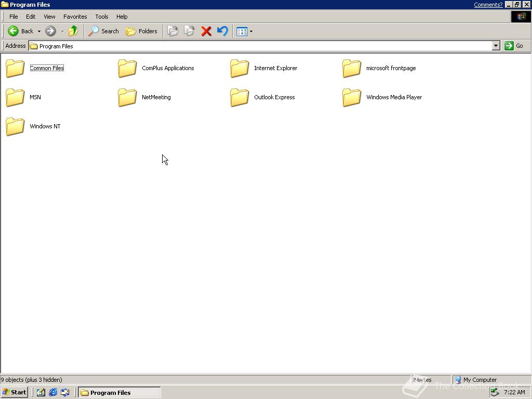Image resolution: width=532 pixels, height=399 pixels.
Task: Click the MSN label text
Action: pyautogui.click(x=35, y=97)
